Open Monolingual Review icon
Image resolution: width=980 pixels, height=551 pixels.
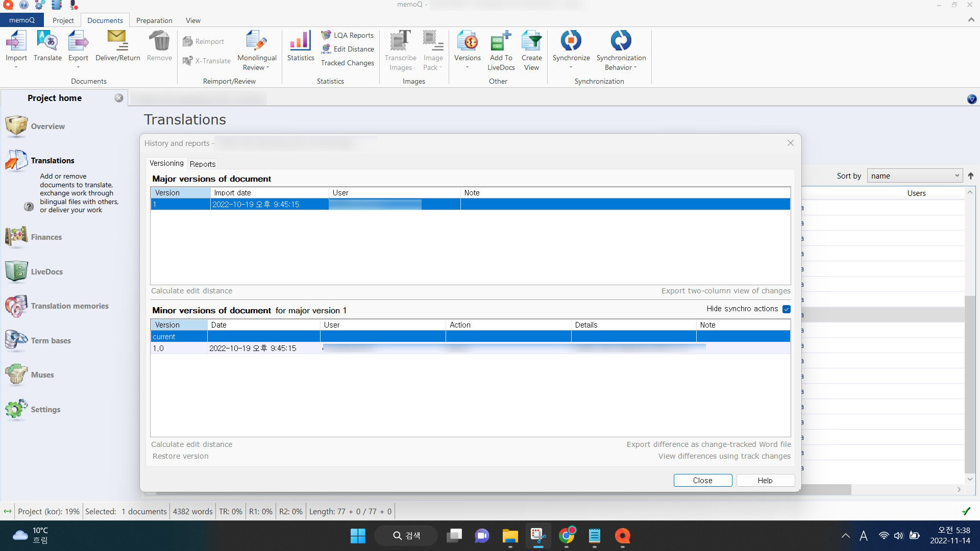tap(257, 41)
